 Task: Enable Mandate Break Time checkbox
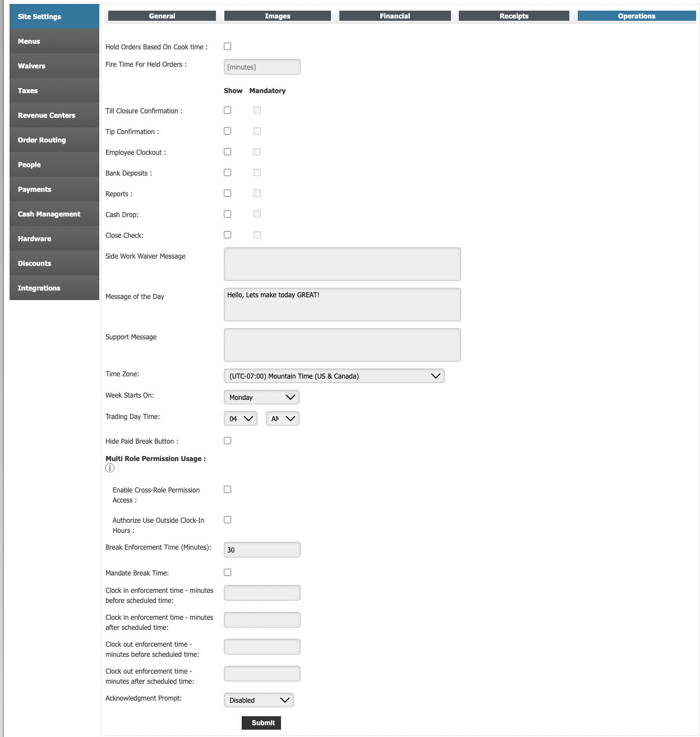click(x=227, y=573)
